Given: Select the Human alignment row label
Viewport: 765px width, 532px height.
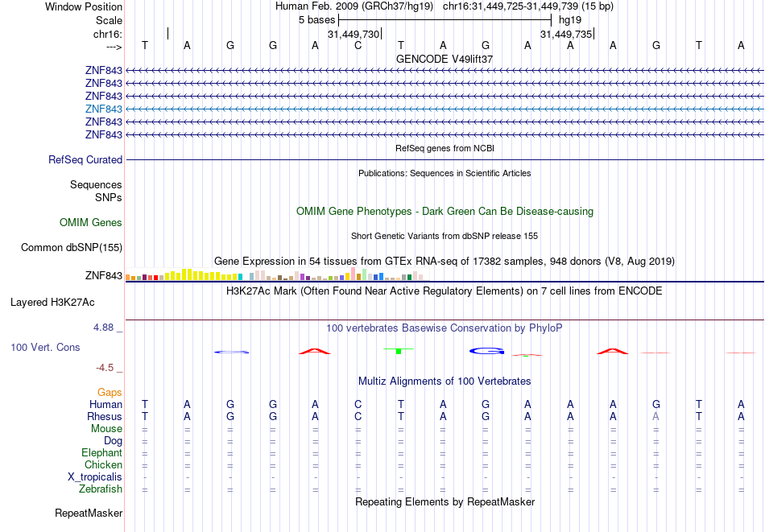Looking at the screenshot, I should click(105, 404).
